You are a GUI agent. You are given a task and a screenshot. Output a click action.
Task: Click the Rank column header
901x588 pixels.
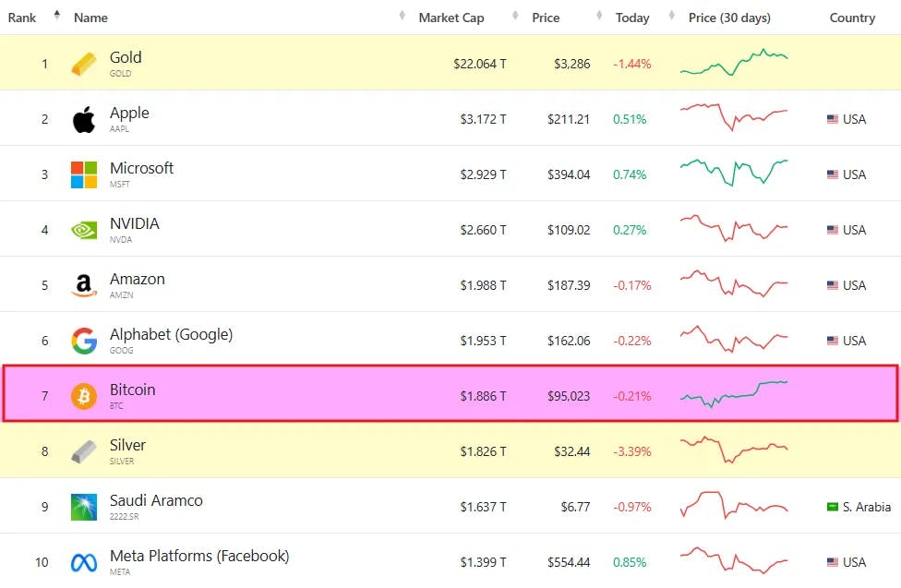tap(22, 18)
